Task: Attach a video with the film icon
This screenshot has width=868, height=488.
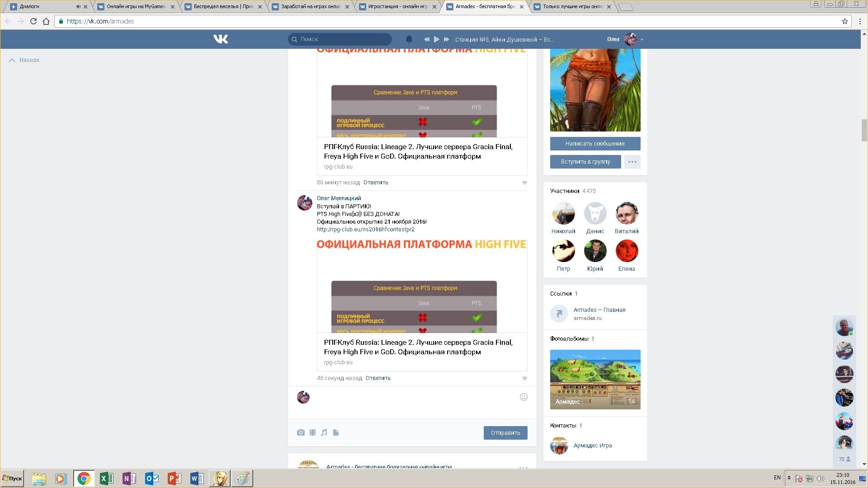Action: pos(312,433)
